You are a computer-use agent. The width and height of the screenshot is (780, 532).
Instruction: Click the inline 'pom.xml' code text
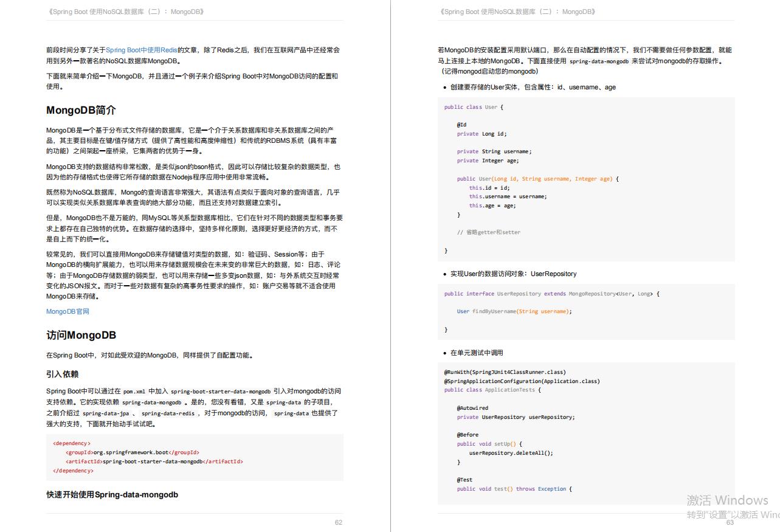click(x=134, y=392)
